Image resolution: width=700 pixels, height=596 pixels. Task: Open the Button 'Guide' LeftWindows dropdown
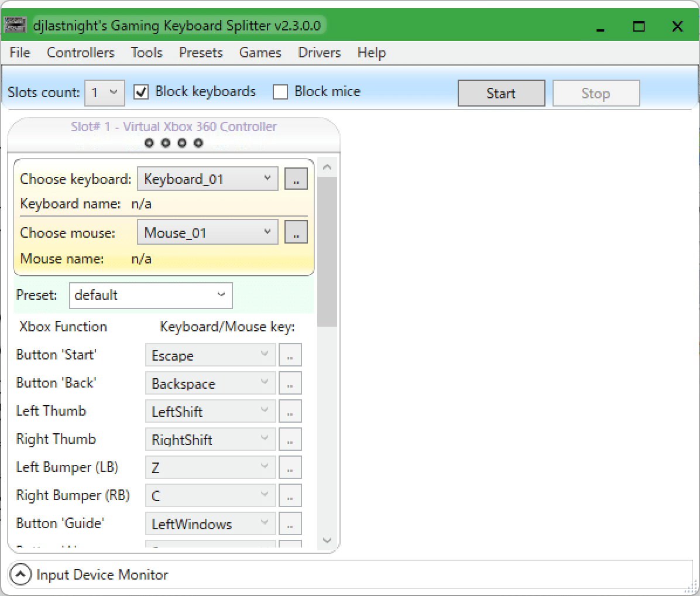(x=210, y=523)
